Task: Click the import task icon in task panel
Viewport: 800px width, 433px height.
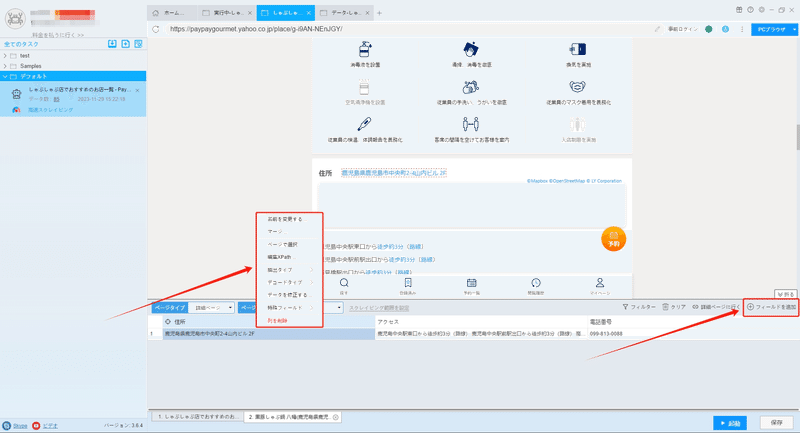Action: (x=112, y=44)
